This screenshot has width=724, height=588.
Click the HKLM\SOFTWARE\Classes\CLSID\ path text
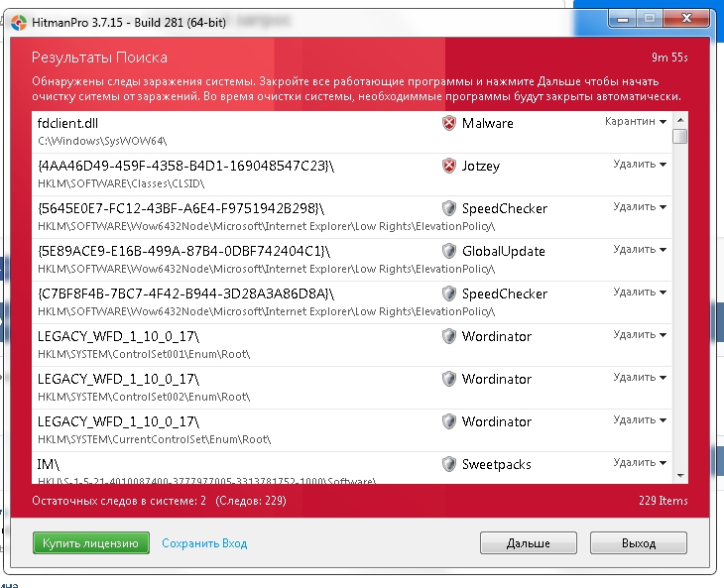click(x=121, y=183)
